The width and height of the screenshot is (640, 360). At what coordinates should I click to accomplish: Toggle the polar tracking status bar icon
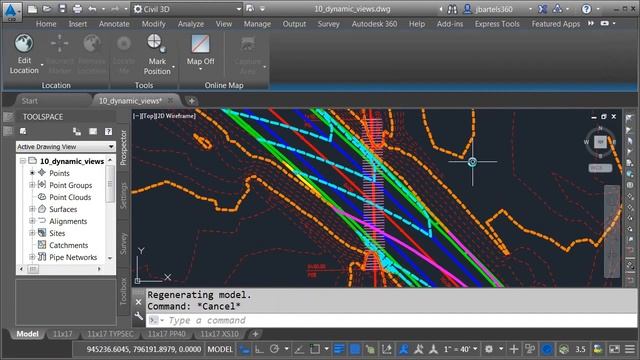coord(274,349)
